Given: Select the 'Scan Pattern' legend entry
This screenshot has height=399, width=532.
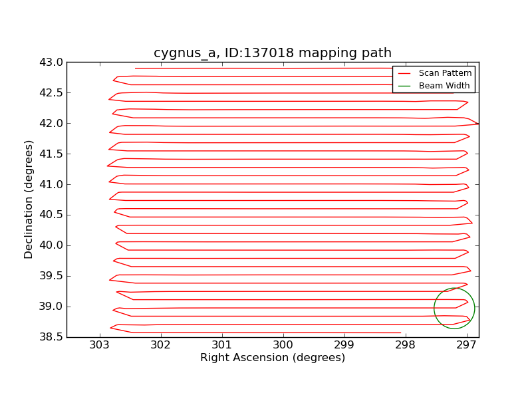Looking at the screenshot, I should [445, 73].
